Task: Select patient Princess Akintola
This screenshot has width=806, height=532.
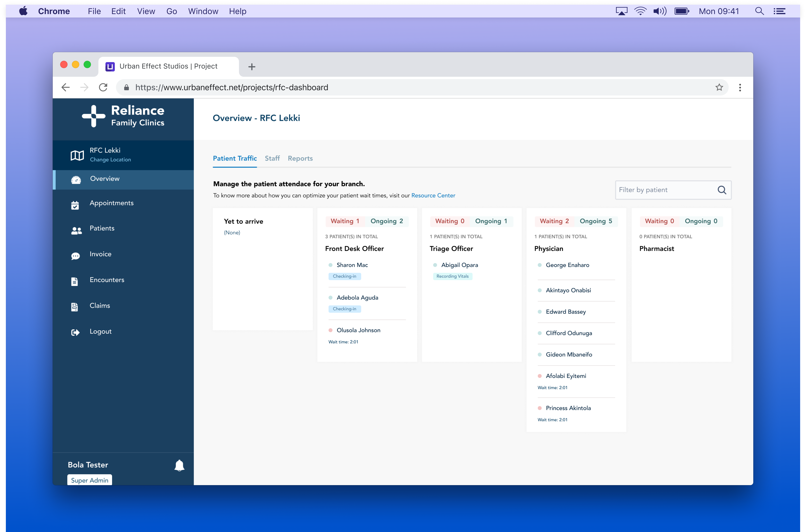Action: (568, 408)
